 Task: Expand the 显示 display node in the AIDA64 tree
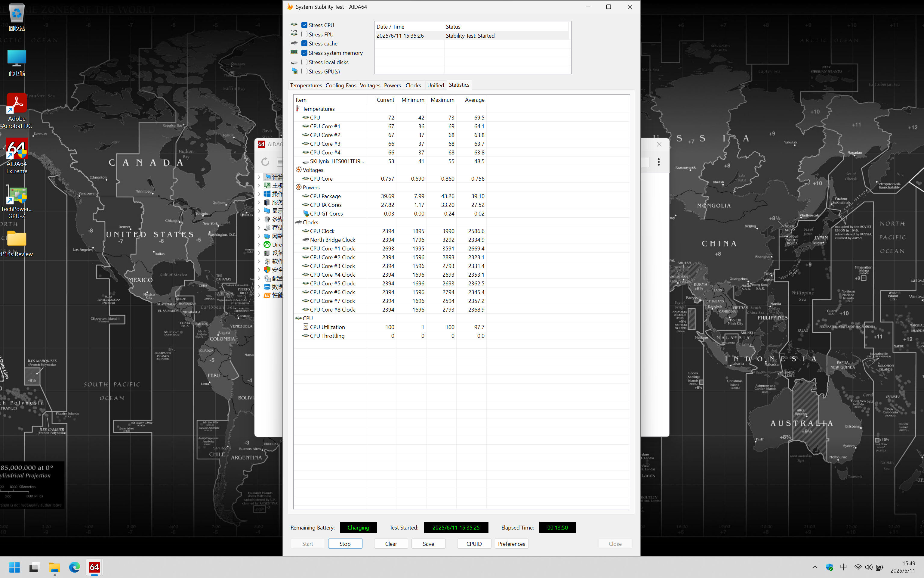[x=259, y=211]
